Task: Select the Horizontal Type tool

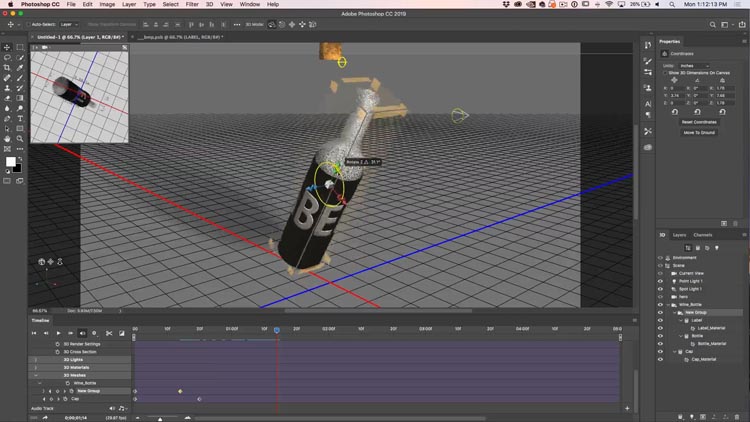Action: point(20,118)
